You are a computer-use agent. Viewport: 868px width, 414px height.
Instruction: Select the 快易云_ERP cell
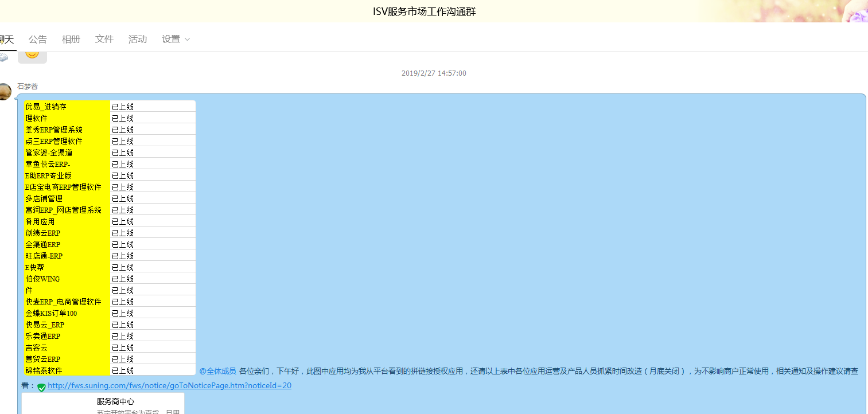(67, 325)
